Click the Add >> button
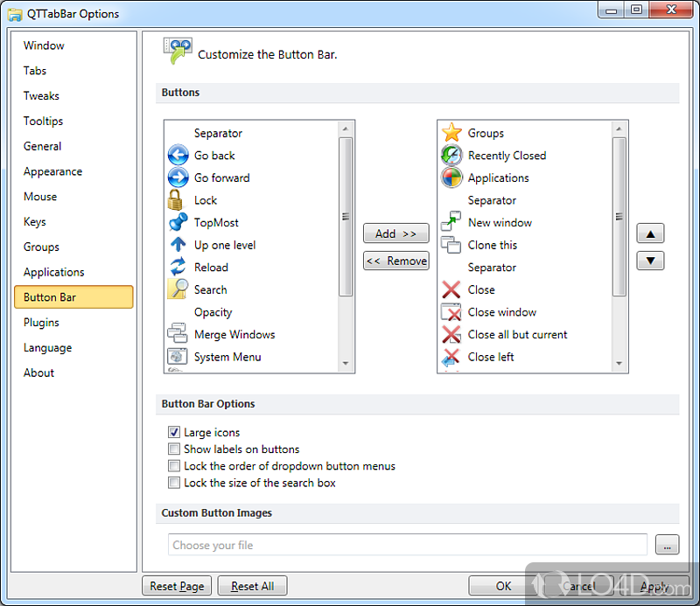This screenshot has height=606, width=700. 396,233
